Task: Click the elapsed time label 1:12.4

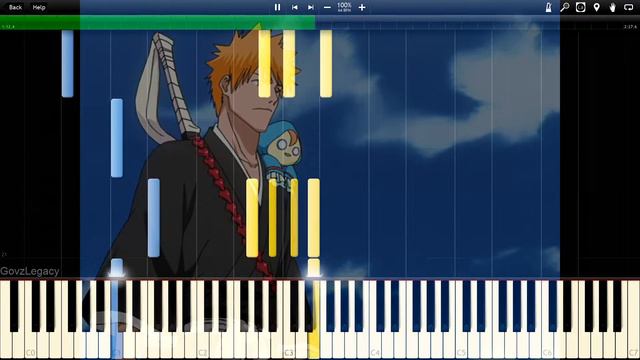Action: 8,27
